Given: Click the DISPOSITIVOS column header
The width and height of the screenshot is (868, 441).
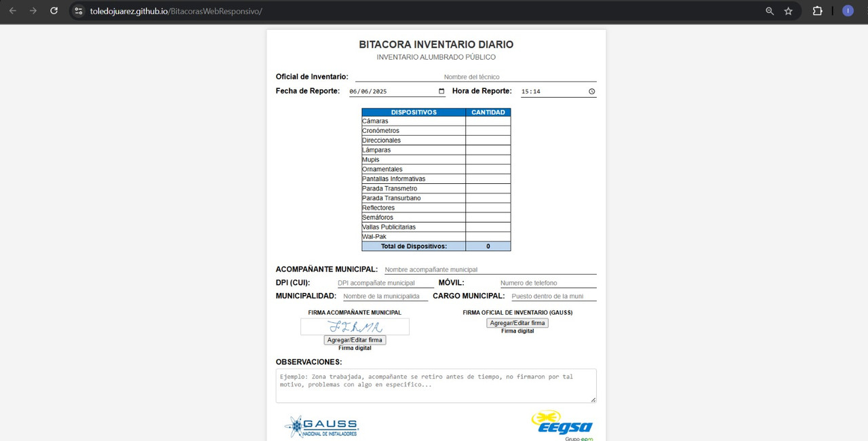Looking at the screenshot, I should [x=414, y=113].
